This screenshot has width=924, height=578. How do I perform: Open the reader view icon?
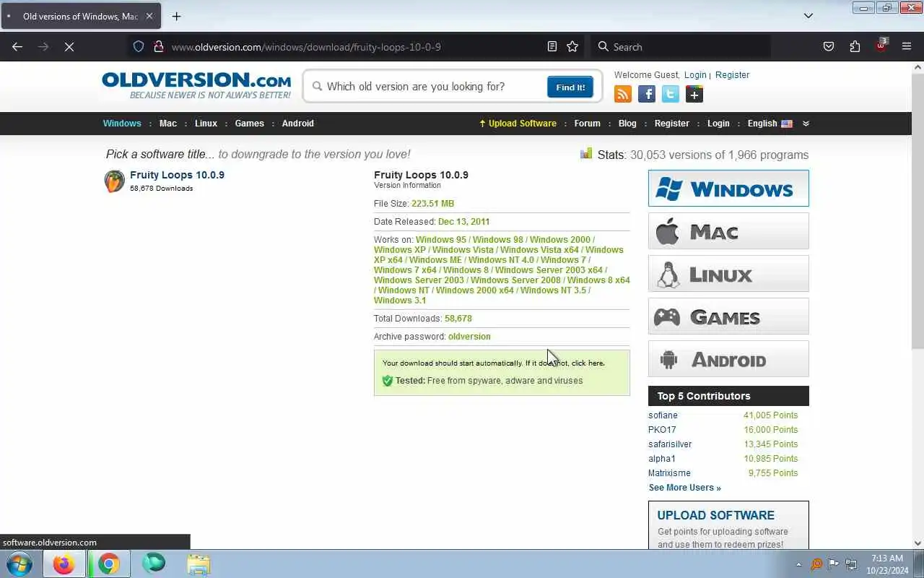pos(552,46)
